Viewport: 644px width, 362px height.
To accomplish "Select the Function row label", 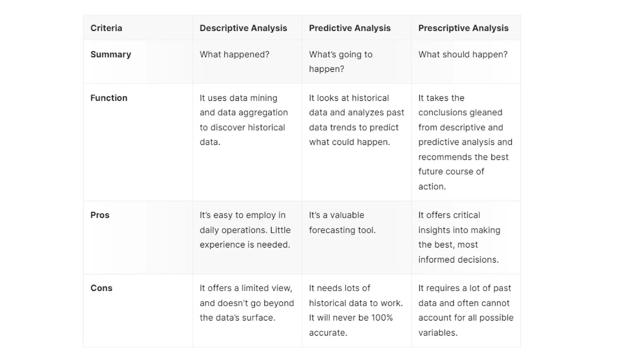I will 109,98.
